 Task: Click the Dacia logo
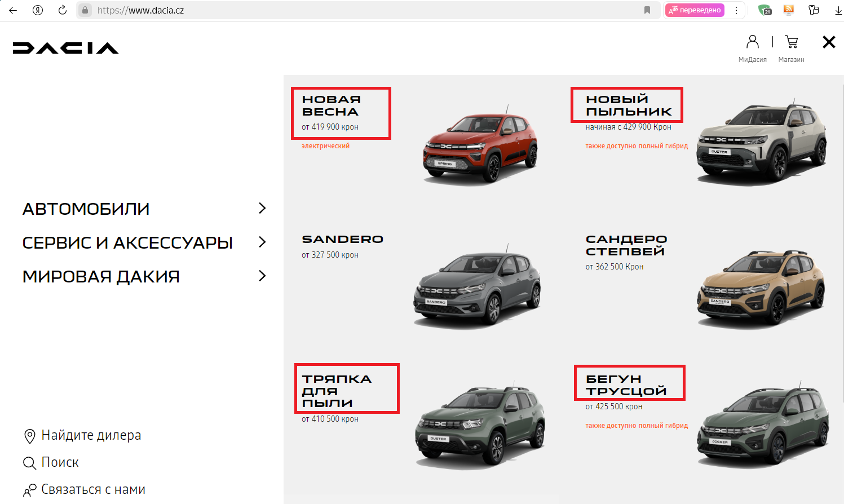65,48
